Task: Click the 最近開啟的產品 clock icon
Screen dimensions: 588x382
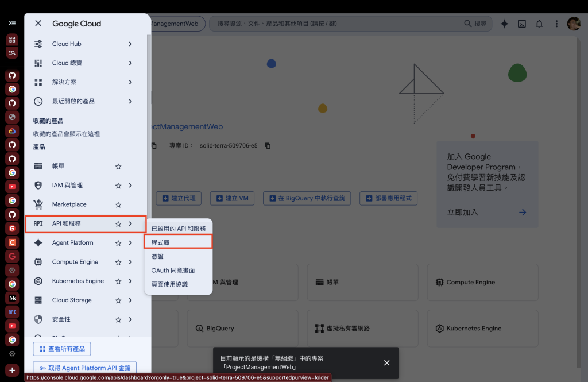Action: (38, 101)
